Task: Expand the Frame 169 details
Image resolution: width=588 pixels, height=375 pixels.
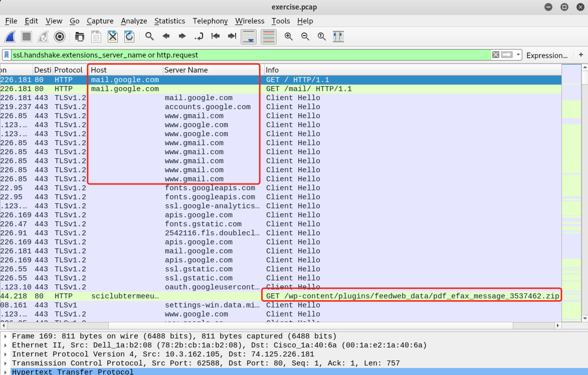Action: click(5, 336)
